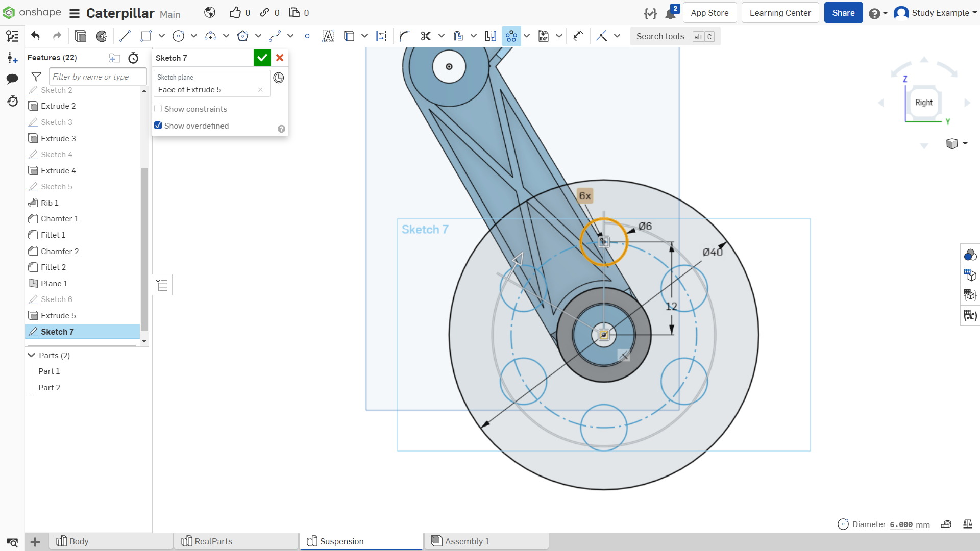Open the Learning Center link
The image size is (980, 551).
point(780,13)
